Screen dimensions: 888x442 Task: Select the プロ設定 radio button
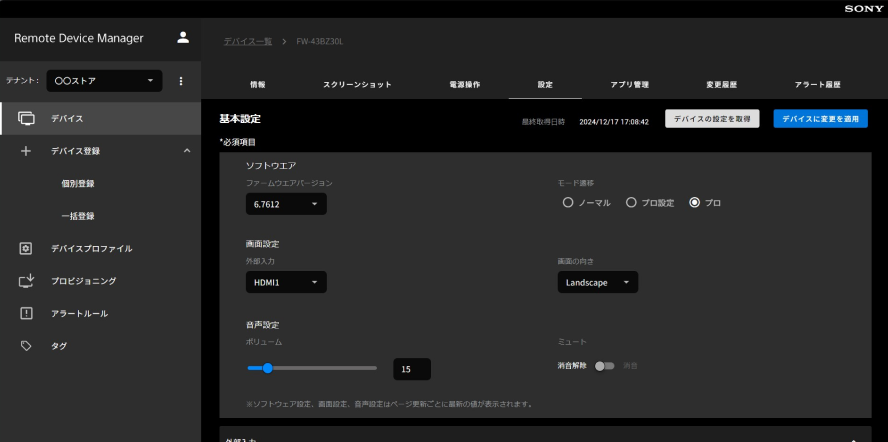click(x=631, y=202)
